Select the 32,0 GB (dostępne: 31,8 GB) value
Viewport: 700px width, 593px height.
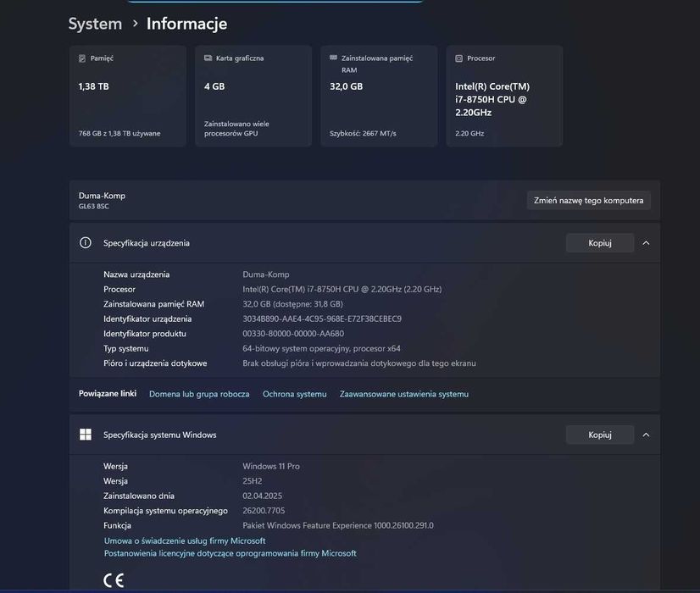tap(292, 304)
